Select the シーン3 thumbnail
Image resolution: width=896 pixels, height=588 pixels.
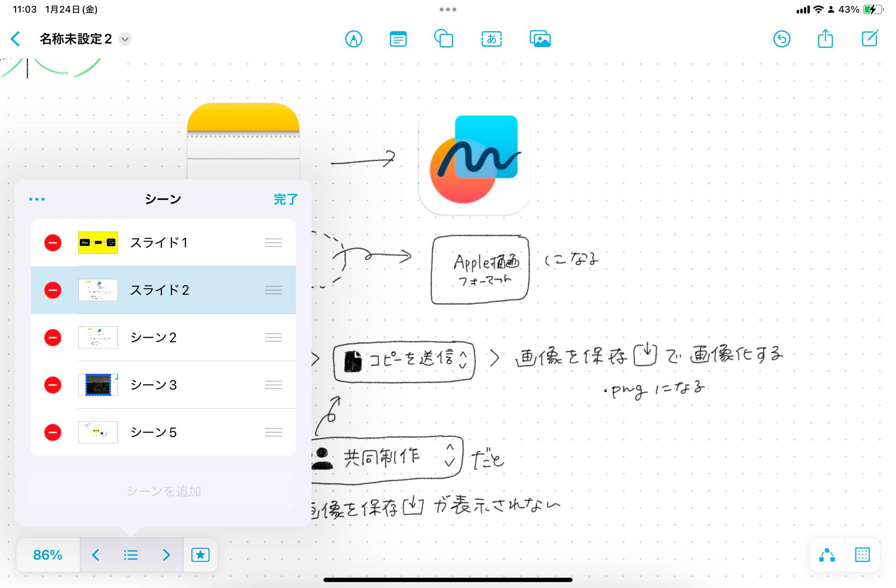[98, 385]
